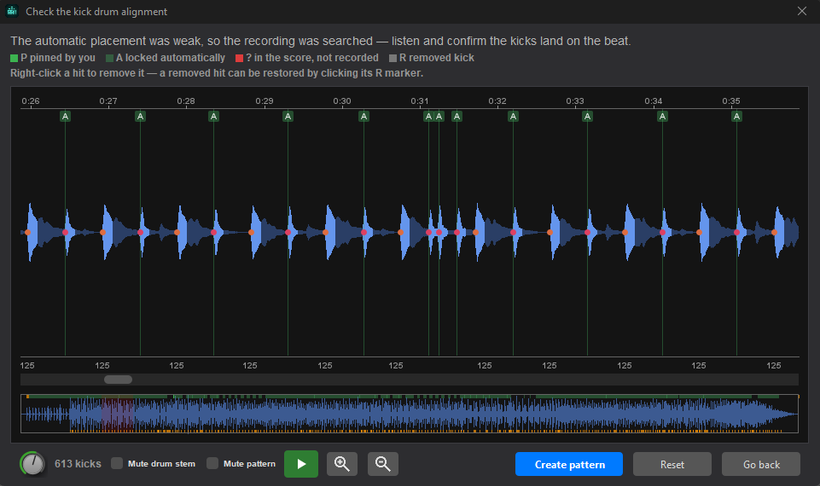
Task: Click the 613 kicks count label
Action: pos(78,464)
